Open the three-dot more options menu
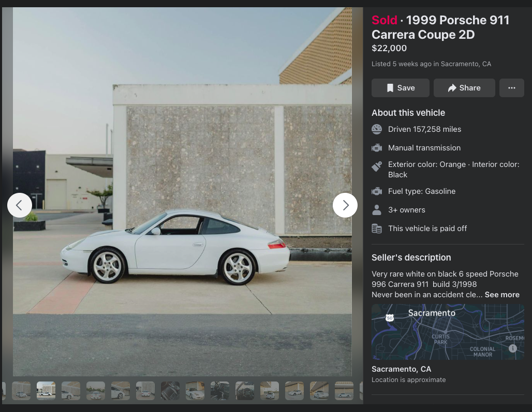The image size is (532, 412). pyautogui.click(x=512, y=88)
